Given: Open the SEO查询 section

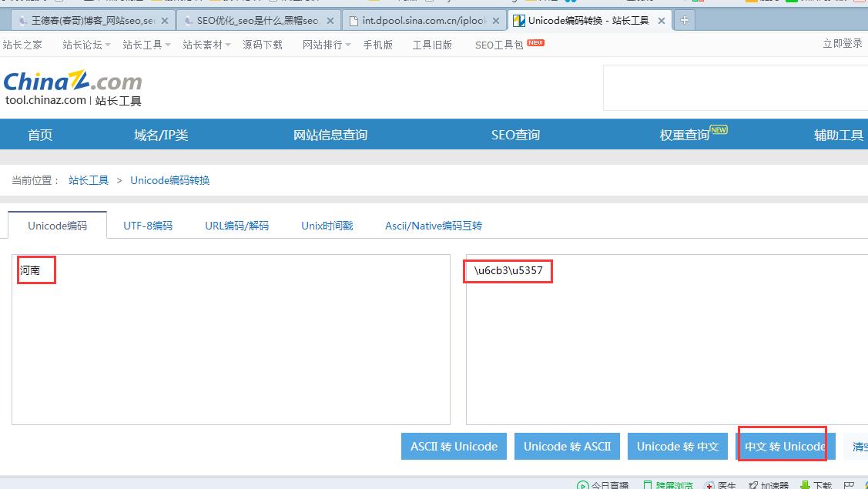Looking at the screenshot, I should (x=514, y=134).
